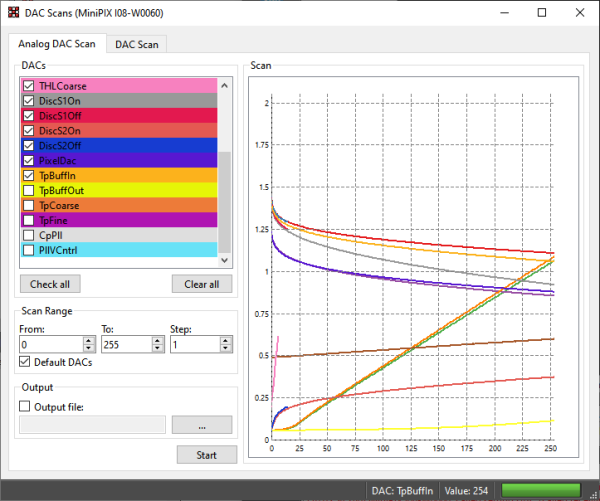Open file browser with the ... button
The image size is (600, 501).
coord(202,425)
